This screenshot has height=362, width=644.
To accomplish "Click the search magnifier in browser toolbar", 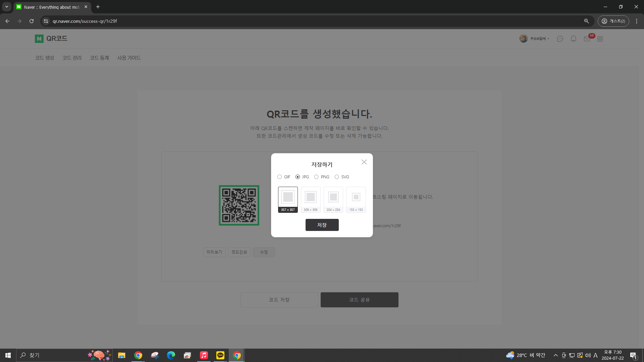I will pos(586,21).
